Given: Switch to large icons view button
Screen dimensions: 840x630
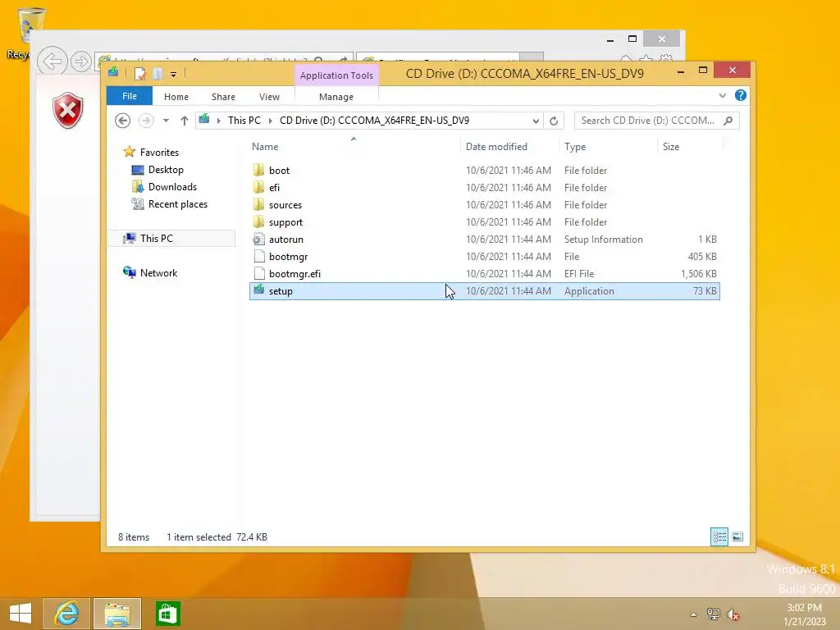Looking at the screenshot, I should 737,536.
